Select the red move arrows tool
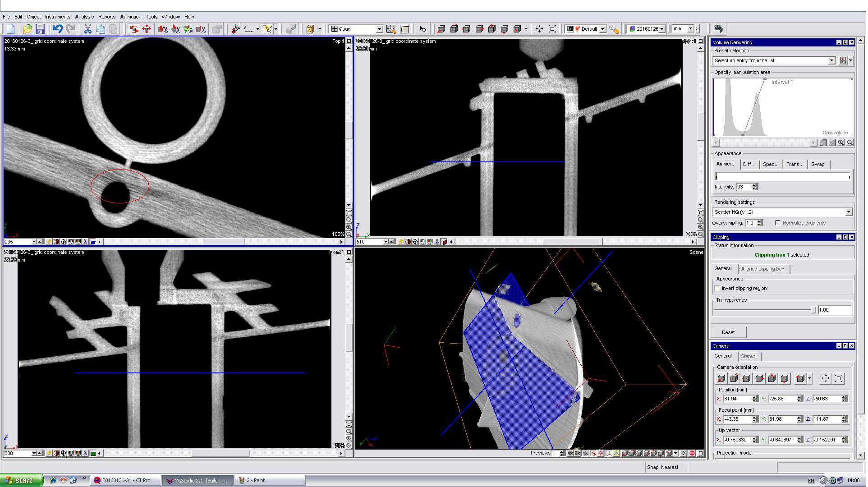 147,29
